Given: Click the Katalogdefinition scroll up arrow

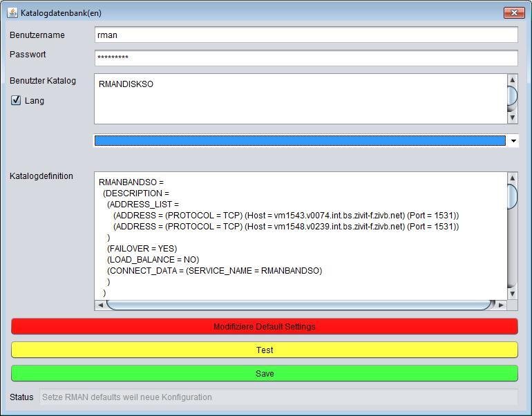Looking at the screenshot, I should pyautogui.click(x=513, y=178).
